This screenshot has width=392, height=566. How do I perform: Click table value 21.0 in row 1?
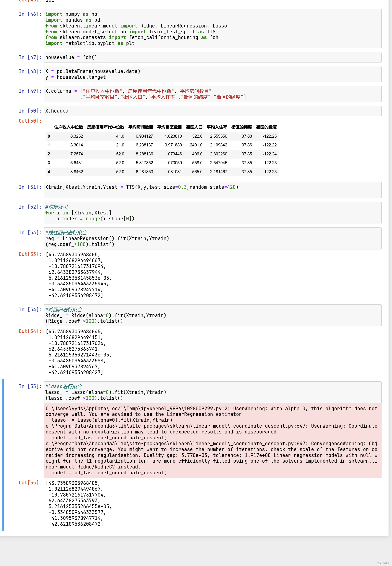tap(120, 145)
